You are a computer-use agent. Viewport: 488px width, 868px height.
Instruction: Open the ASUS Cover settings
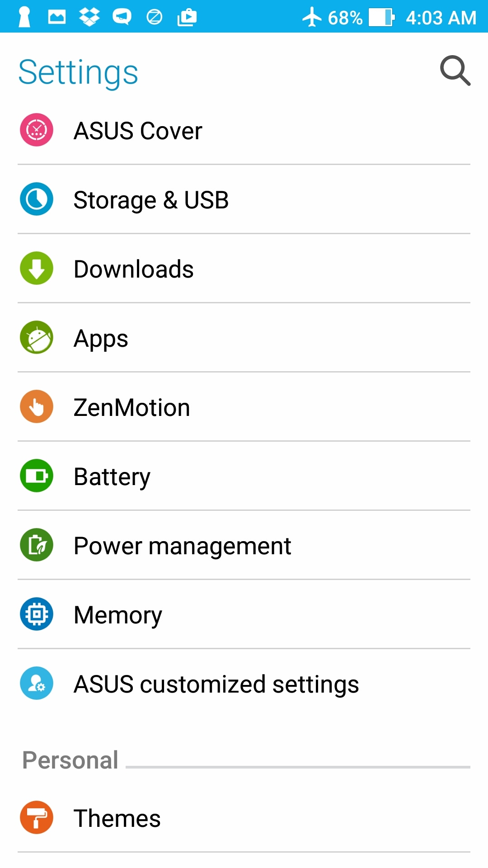pyautogui.click(x=138, y=131)
